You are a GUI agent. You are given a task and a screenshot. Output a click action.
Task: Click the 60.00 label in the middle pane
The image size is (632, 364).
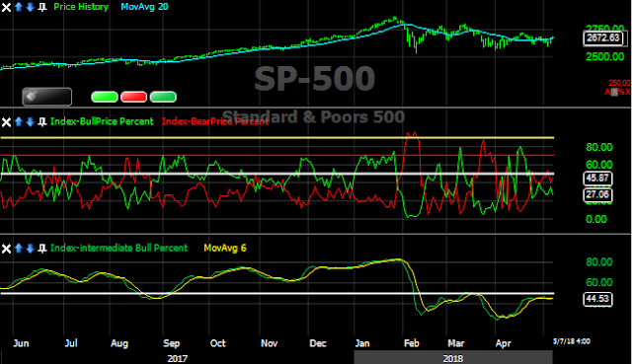coord(599,165)
